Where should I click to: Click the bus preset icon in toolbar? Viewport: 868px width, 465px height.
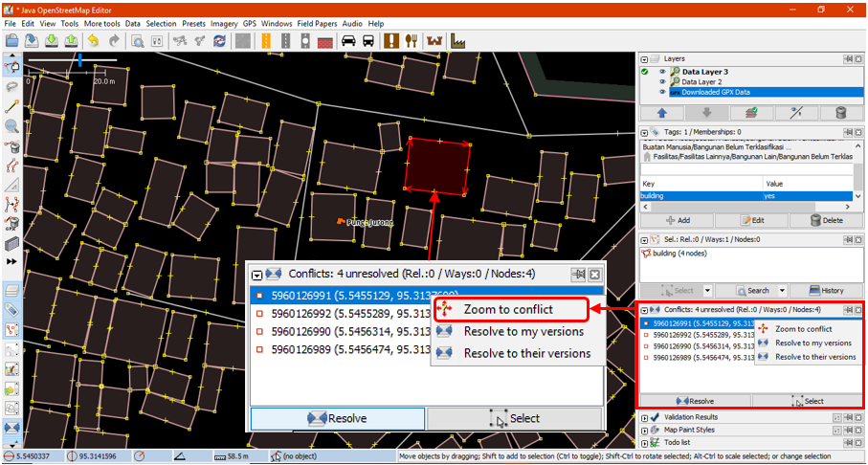pos(368,41)
